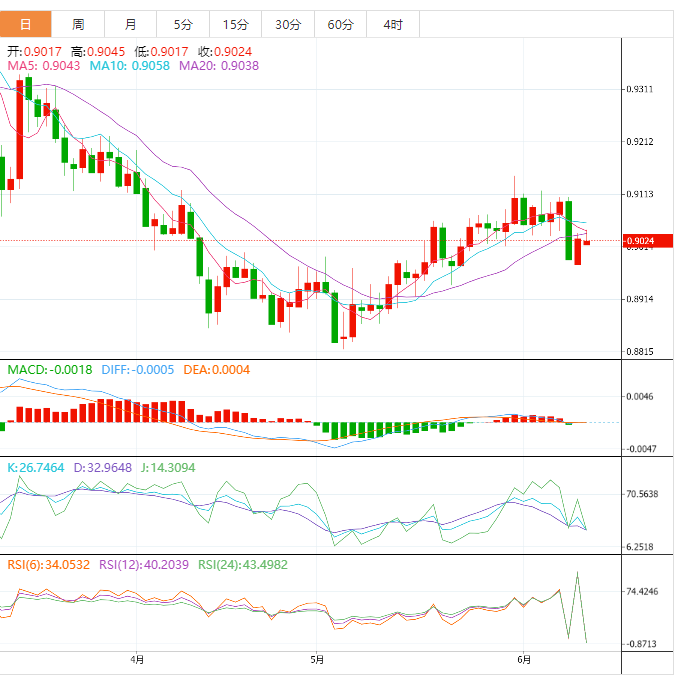Select the 日 (daily) chart tab
676x688 pixels.
click(25, 24)
